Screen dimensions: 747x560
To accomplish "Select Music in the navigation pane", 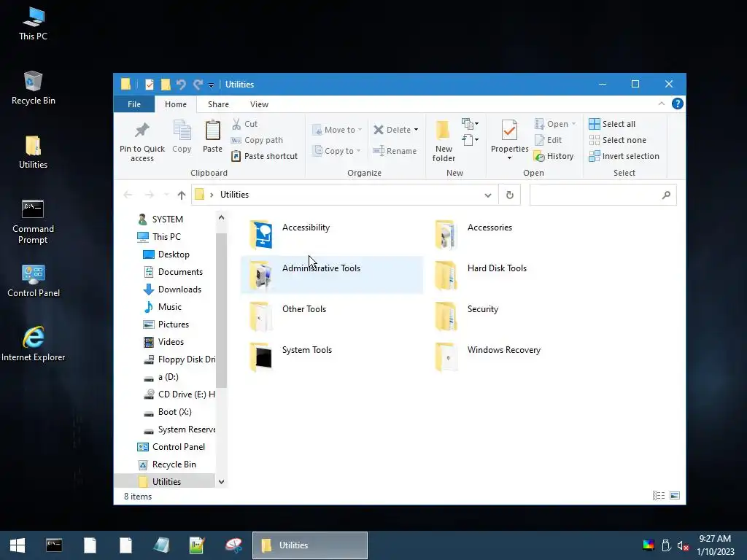I will click(169, 307).
